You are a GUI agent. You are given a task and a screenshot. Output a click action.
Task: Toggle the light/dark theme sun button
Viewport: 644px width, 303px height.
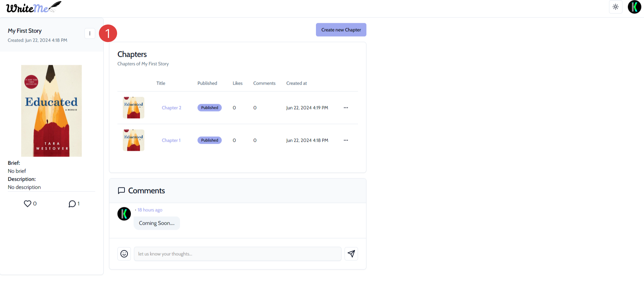(615, 7)
